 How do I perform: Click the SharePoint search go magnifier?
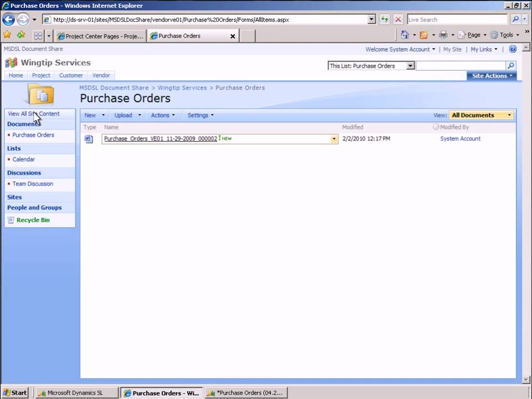[511, 65]
